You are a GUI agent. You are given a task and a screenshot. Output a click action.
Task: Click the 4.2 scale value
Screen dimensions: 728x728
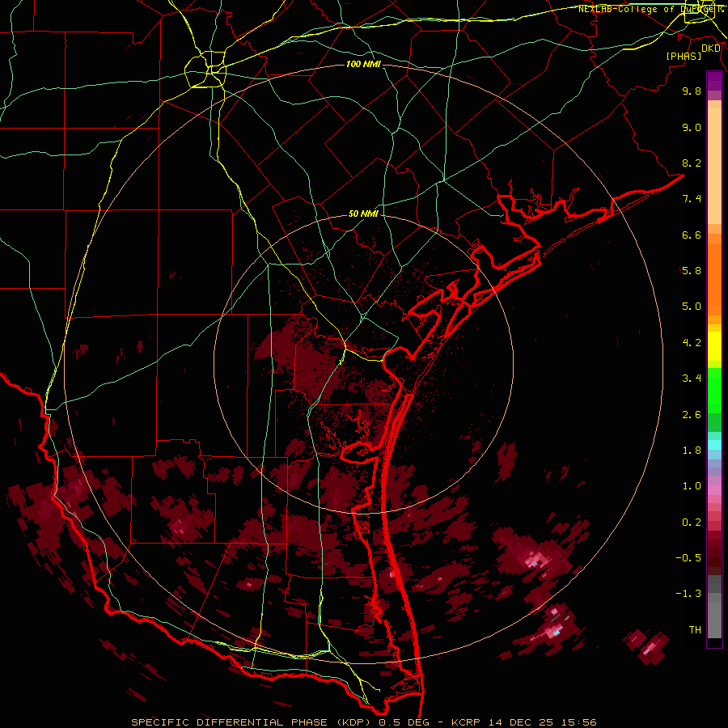click(692, 343)
